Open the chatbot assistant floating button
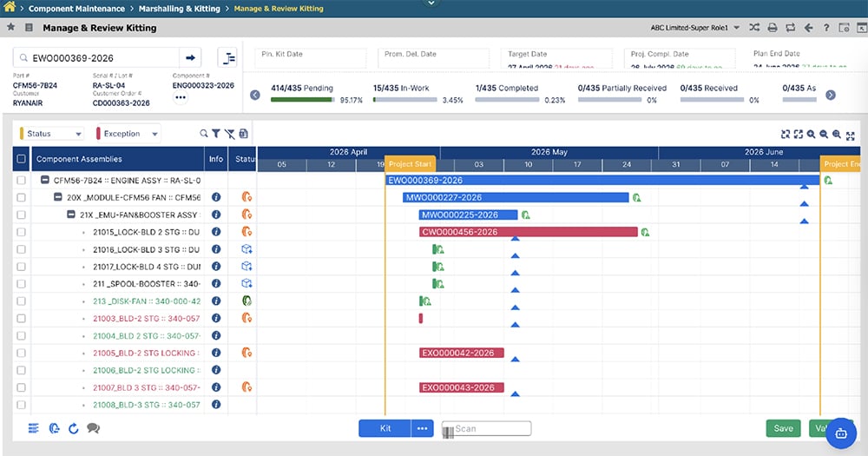The height and width of the screenshot is (456, 868). [841, 433]
